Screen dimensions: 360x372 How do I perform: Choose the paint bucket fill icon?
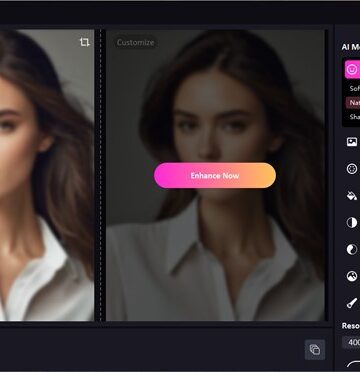tap(352, 196)
